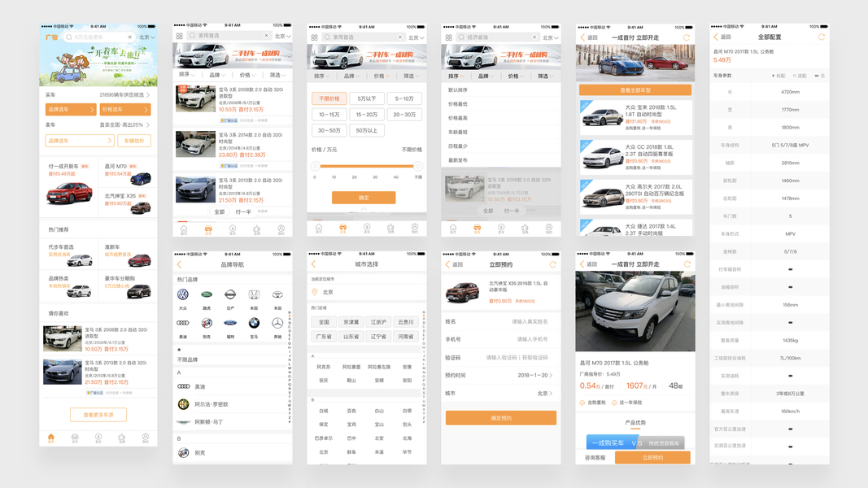The width and height of the screenshot is (868, 488).
Task: Open the 预约时间 2018-1-20 date picker
Action: (x=501, y=375)
